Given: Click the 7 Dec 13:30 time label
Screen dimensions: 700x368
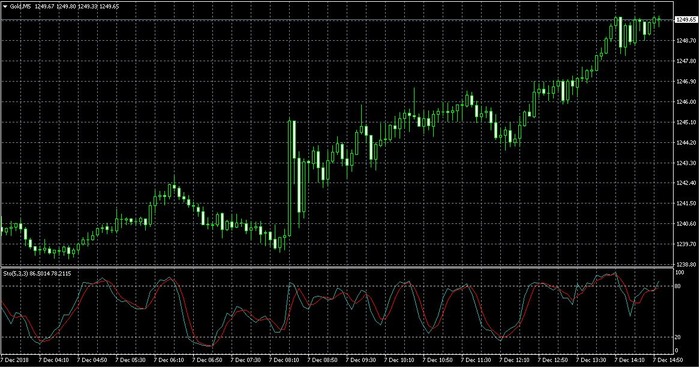Looking at the screenshot, I should [591, 360].
